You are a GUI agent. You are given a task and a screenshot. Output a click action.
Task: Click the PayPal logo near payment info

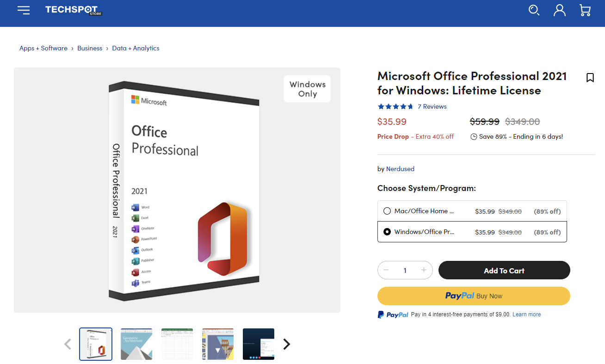point(393,314)
